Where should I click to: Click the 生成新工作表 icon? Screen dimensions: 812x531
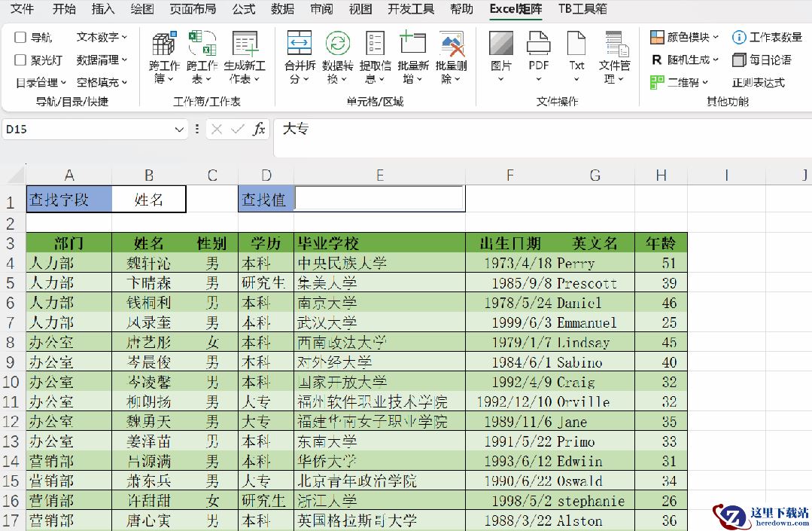(245, 44)
